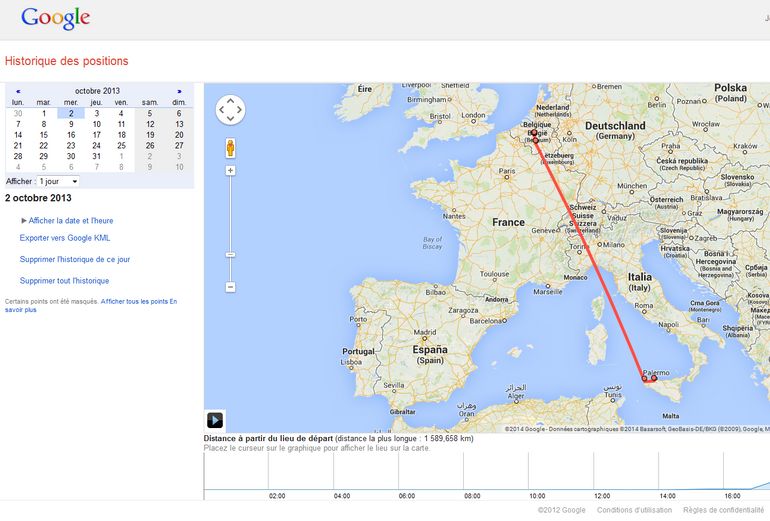Click the map zoom slider handle
770x521 pixels.
pyautogui.click(x=230, y=254)
